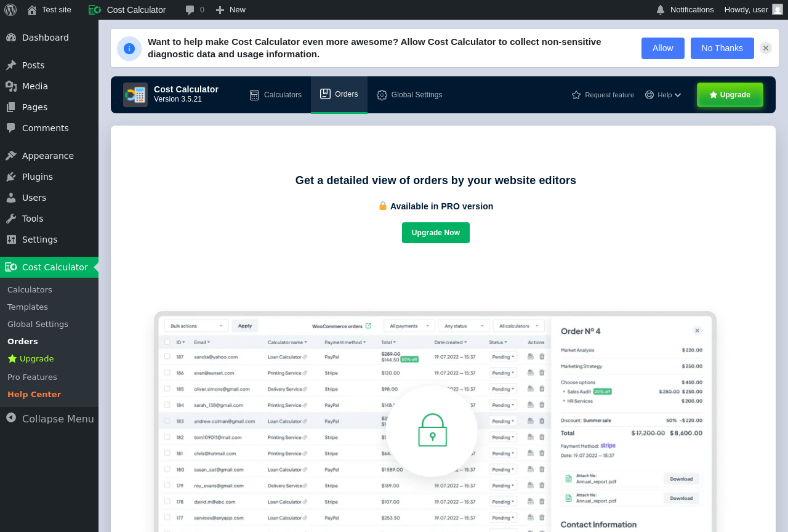Open Dashboard in sidebar
Screen dimensions: 788x532
pos(49,38)
